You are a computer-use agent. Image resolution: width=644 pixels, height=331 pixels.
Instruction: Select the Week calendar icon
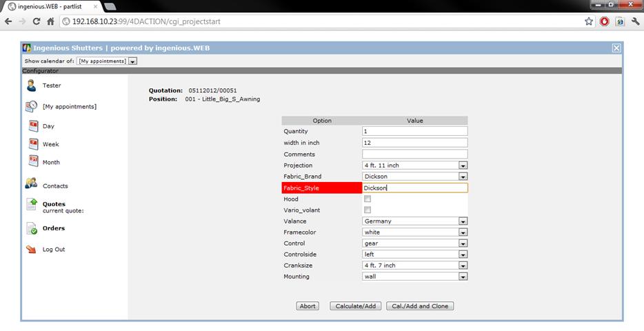pyautogui.click(x=33, y=144)
